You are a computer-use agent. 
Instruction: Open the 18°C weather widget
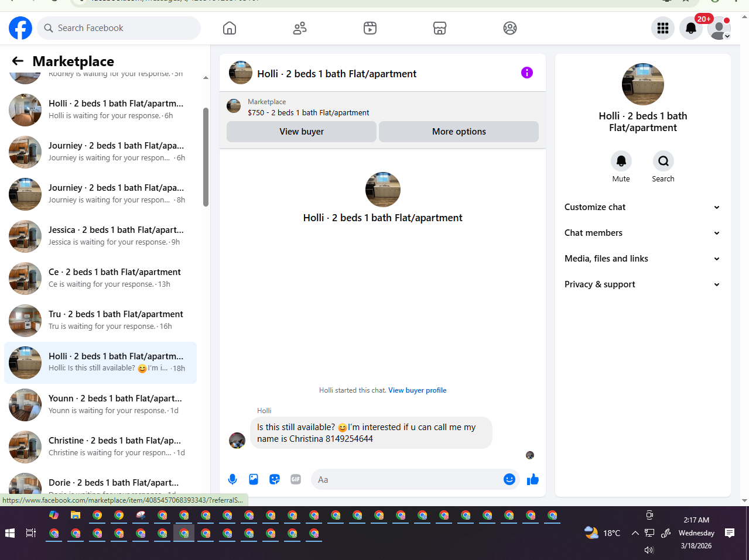click(603, 533)
